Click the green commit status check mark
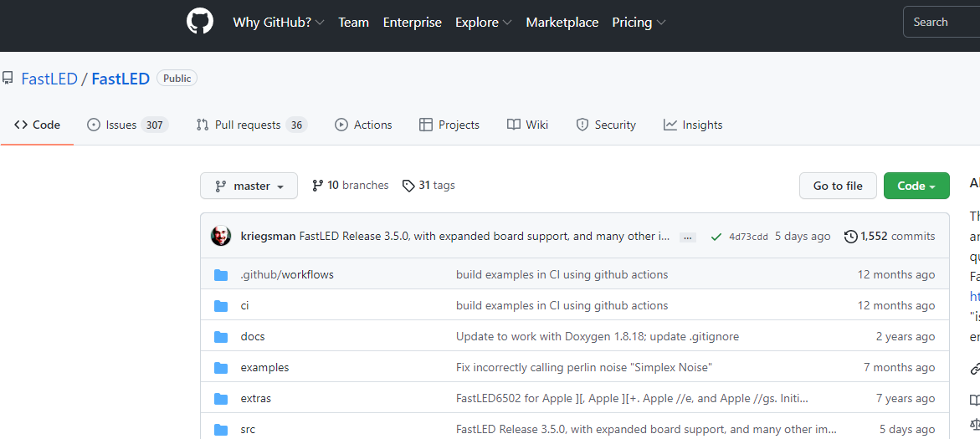Viewport: 980px width, 439px height. (716, 237)
